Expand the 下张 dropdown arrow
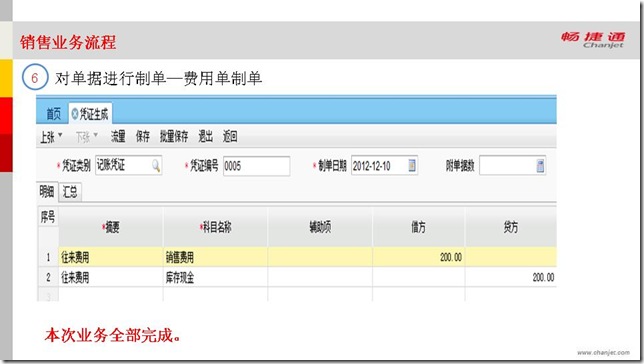The width and height of the screenshot is (644, 364). (x=96, y=135)
